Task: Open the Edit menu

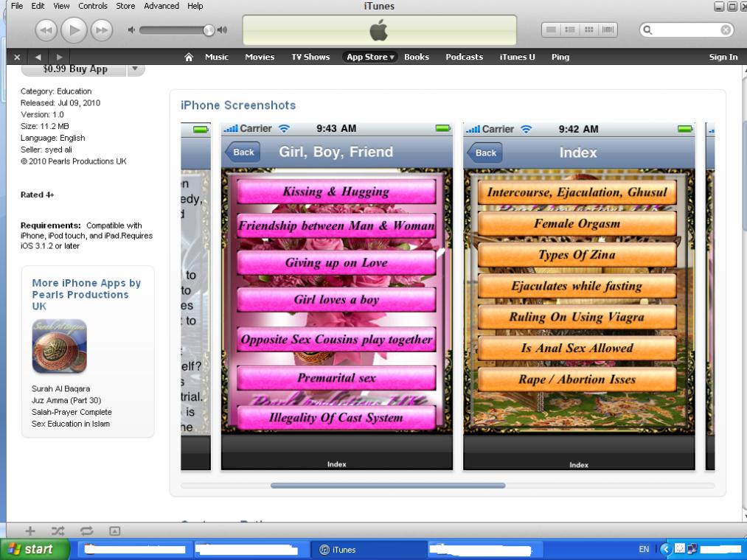Action: [x=38, y=6]
